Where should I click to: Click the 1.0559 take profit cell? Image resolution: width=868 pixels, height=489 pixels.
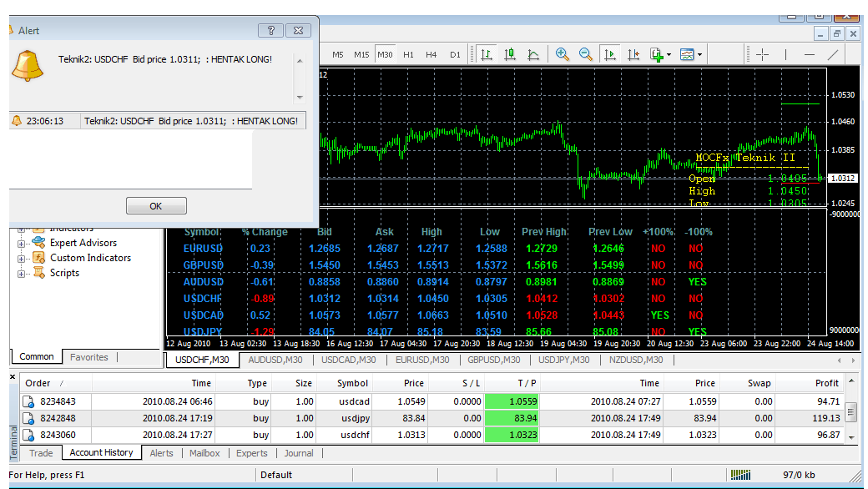[512, 401]
